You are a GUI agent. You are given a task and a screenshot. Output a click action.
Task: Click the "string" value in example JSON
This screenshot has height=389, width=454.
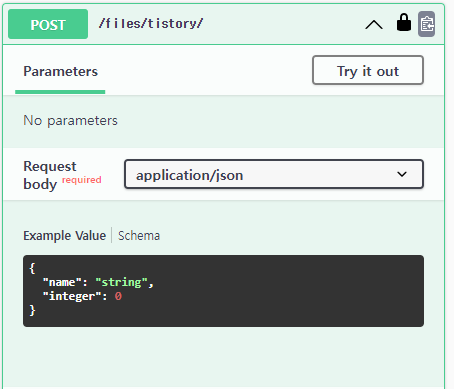click(121, 282)
